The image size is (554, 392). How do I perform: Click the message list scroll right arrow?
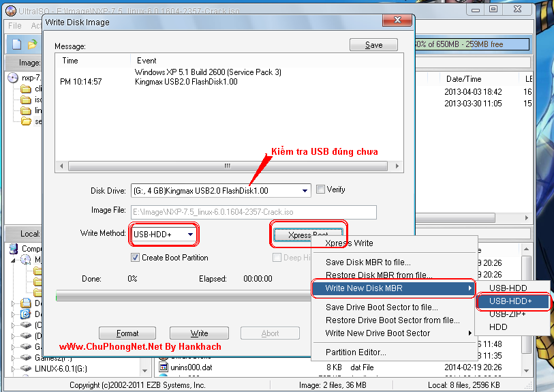pyautogui.click(x=397, y=166)
